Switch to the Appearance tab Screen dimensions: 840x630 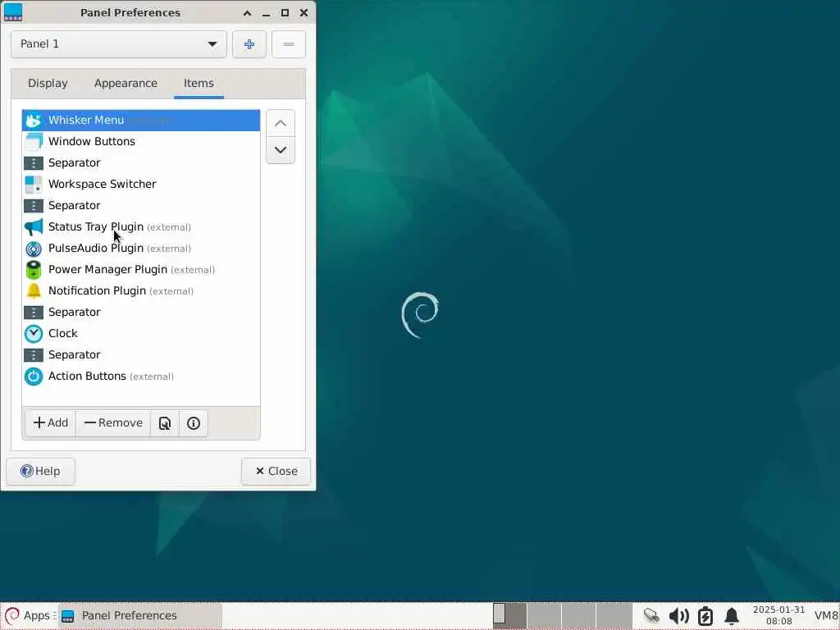coord(126,84)
